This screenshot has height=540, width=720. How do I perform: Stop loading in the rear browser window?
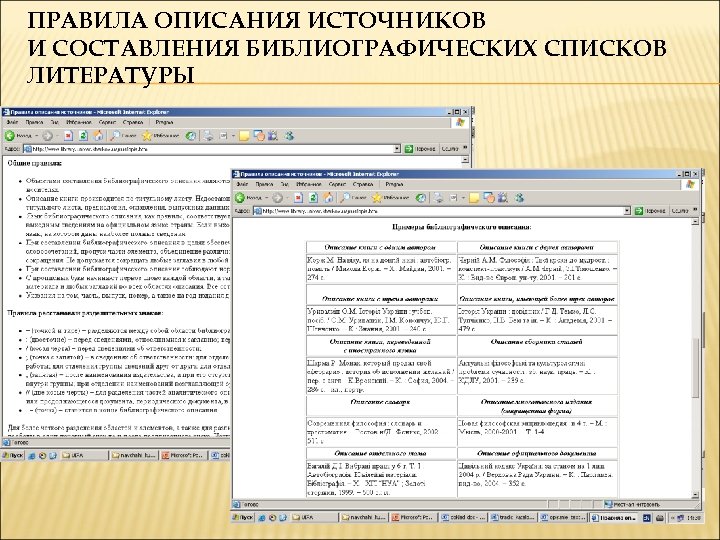pyautogui.click(x=68, y=136)
